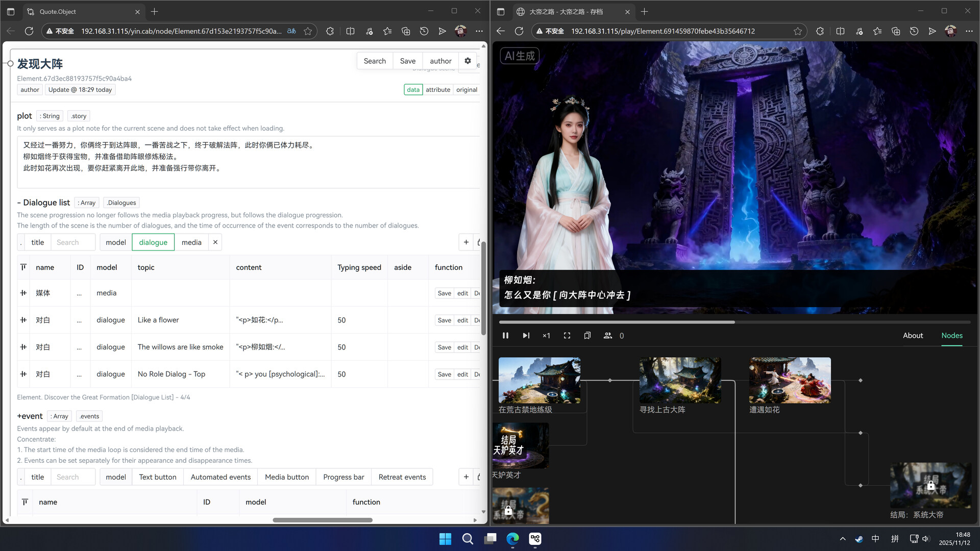Image resolution: width=980 pixels, height=551 pixels.
Task: Open the settings gear next to author
Action: click(468, 61)
